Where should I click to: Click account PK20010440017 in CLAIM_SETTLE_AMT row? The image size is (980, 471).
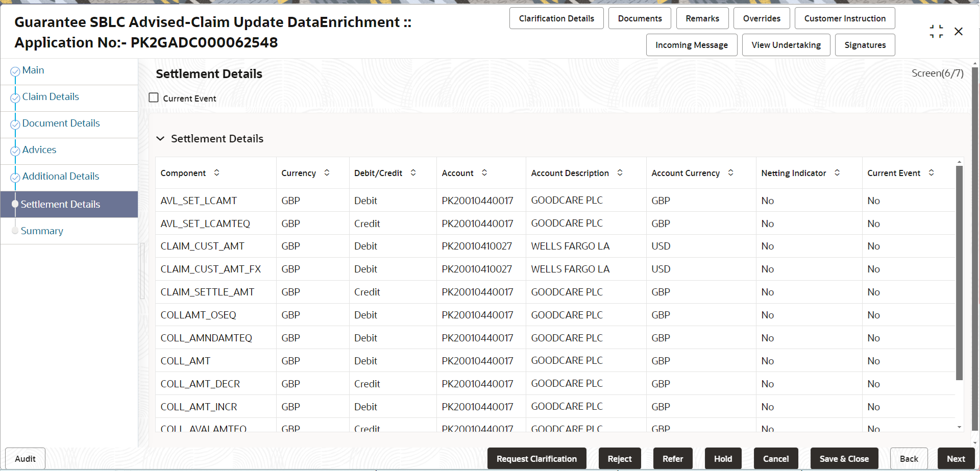[x=477, y=292]
